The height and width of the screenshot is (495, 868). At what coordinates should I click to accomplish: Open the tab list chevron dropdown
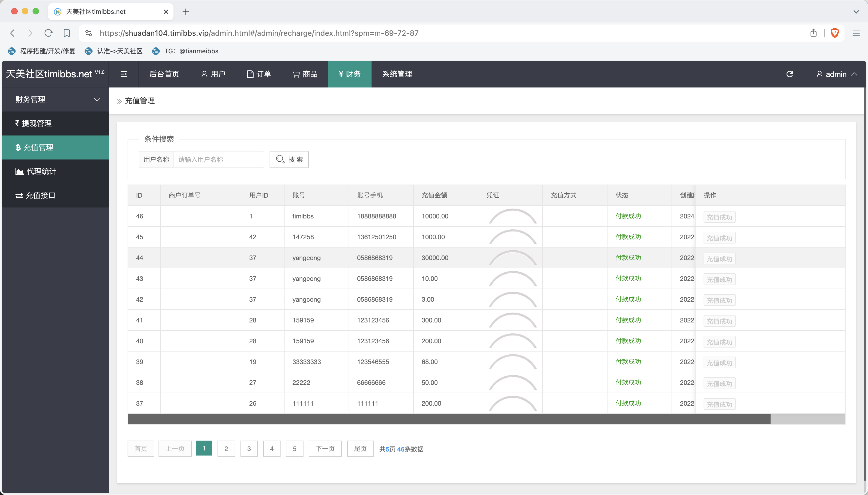pyautogui.click(x=856, y=12)
